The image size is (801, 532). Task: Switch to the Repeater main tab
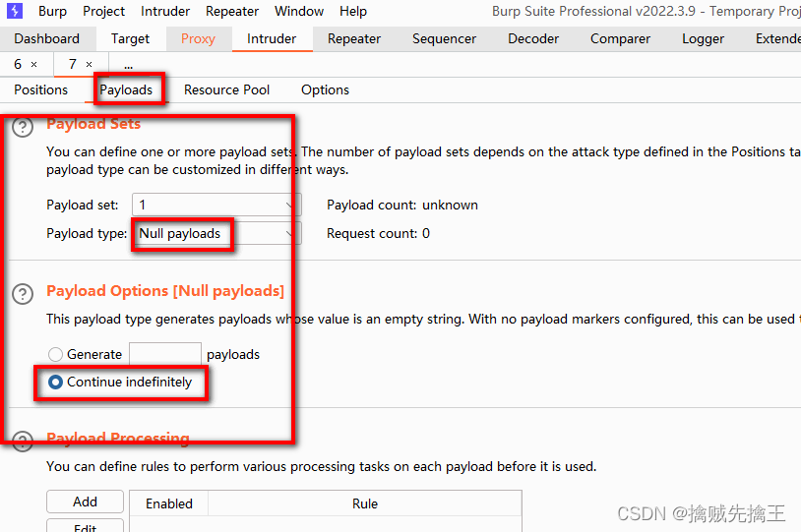(354, 38)
